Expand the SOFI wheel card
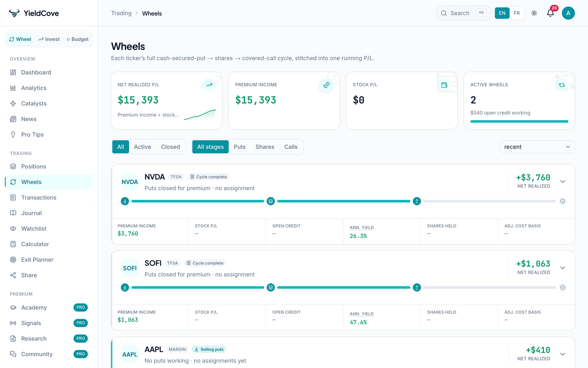Image resolution: width=588 pixels, height=368 pixels. pyautogui.click(x=563, y=268)
